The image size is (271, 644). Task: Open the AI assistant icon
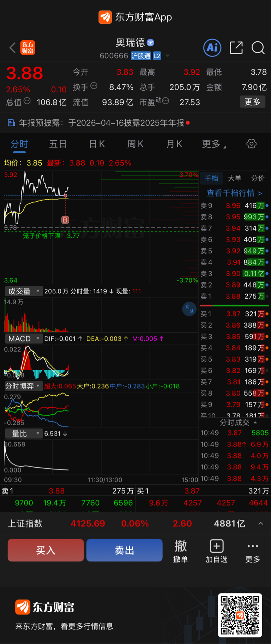(212, 48)
